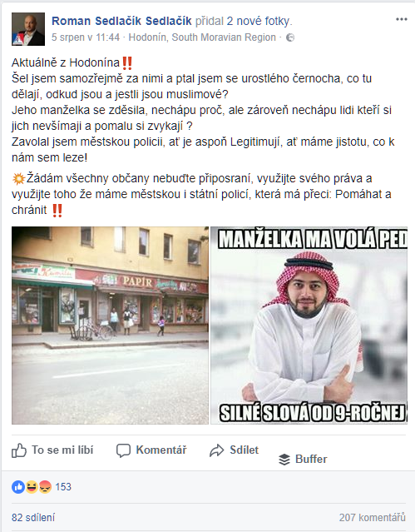View the 82 sdílení shares list
Viewport: 415px width, 532px height.
point(33,517)
